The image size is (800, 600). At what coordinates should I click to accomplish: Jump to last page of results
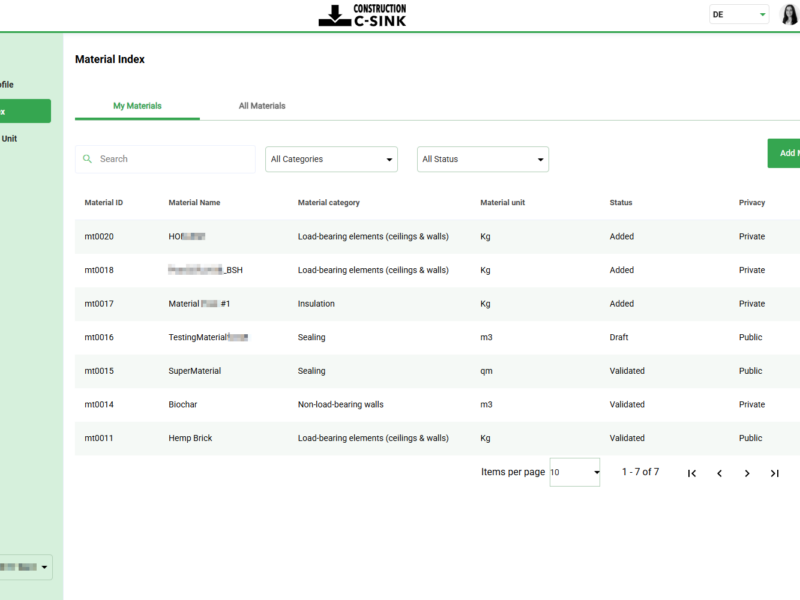tap(774, 473)
